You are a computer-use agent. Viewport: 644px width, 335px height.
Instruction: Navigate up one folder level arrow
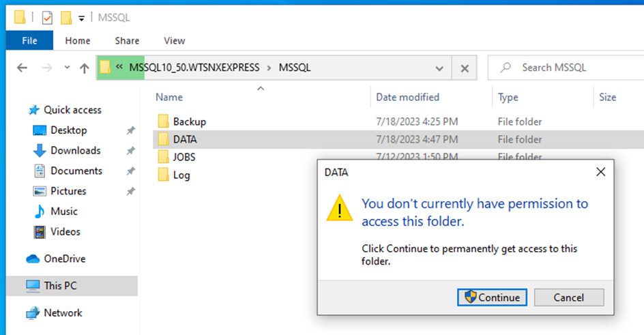[85, 68]
